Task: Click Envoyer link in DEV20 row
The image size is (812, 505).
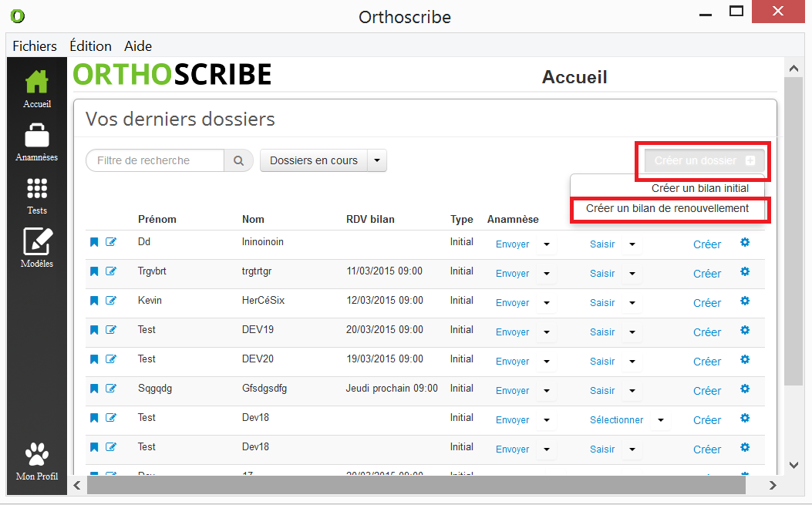Action: pyautogui.click(x=512, y=361)
